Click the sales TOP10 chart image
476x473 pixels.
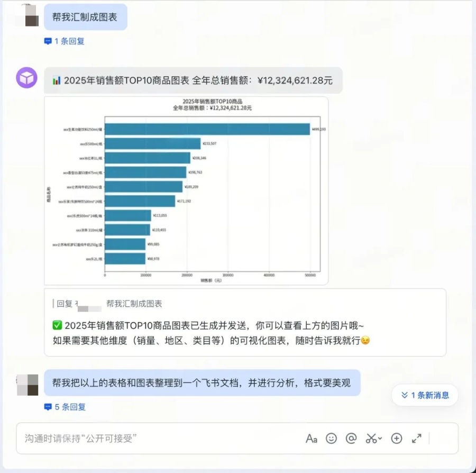(186, 190)
